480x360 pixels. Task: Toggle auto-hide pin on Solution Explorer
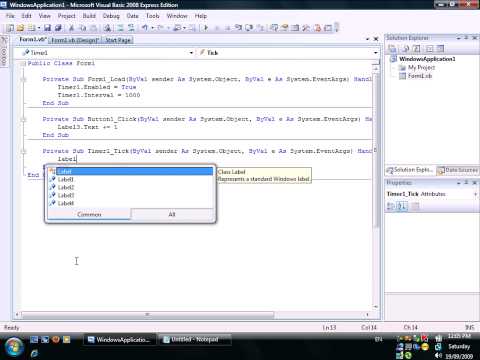[466, 38]
